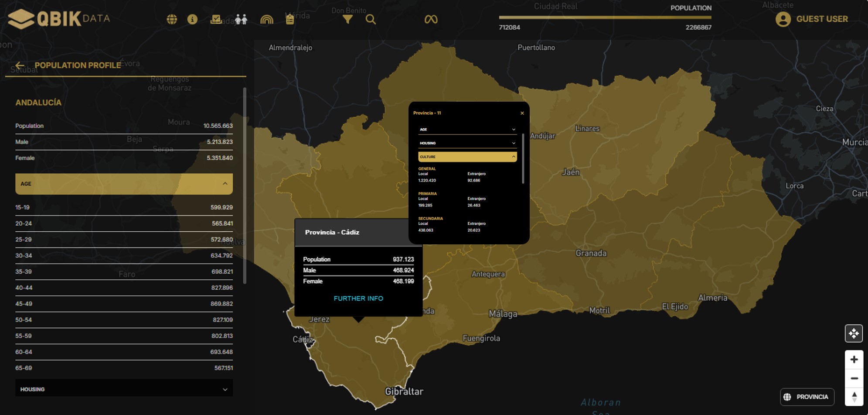Click the rainbow arch icon
Image resolution: width=868 pixels, height=415 pixels.
266,19
